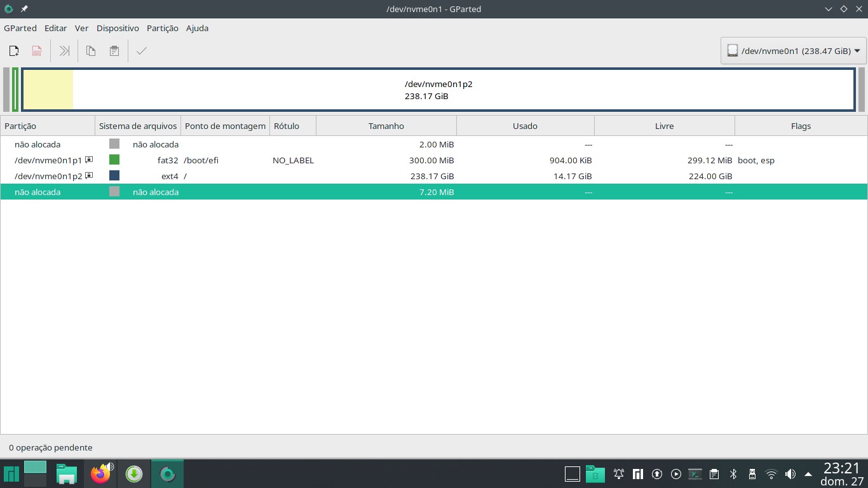Click the 300.00 MiB size cell
This screenshot has width=868, height=488.
[431, 160]
